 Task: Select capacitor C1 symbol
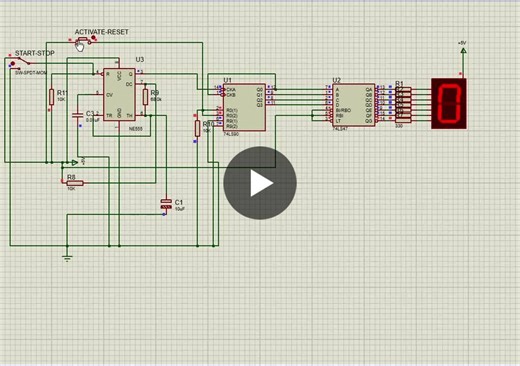166,204
